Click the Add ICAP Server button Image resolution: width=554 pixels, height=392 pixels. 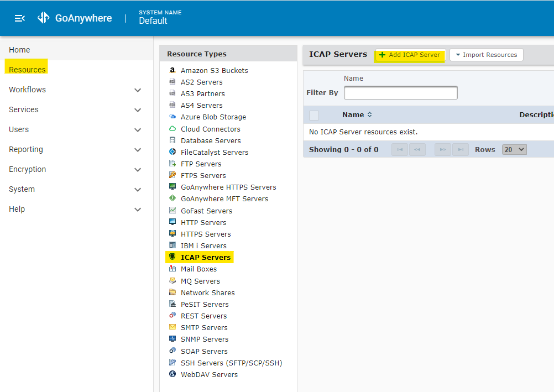410,55
